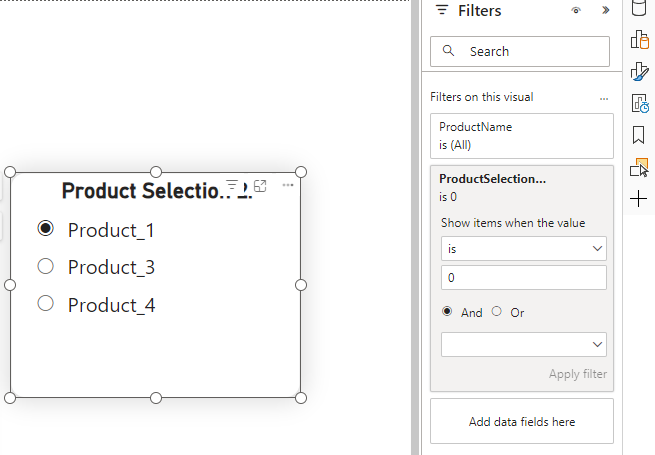
Task: Open the Selection pane icon
Action: point(640,167)
